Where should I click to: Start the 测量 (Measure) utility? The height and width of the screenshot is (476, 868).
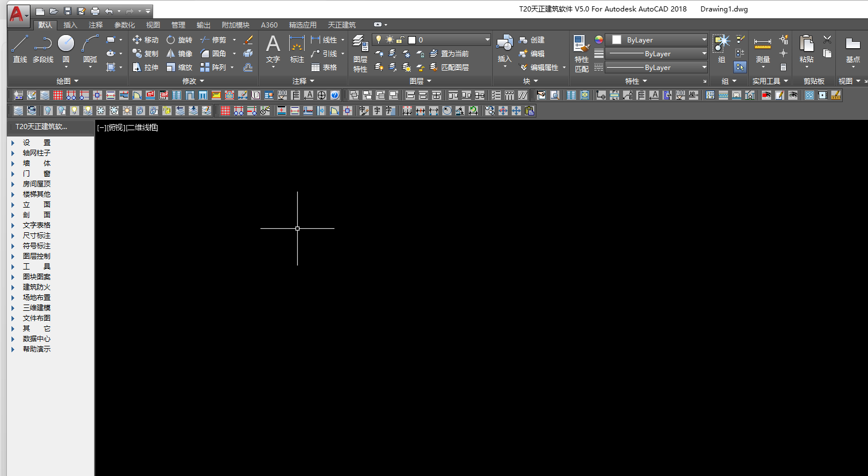point(762,49)
